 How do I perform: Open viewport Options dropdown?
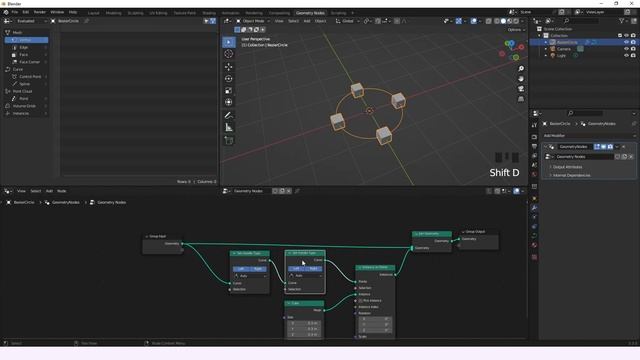[x=516, y=30]
